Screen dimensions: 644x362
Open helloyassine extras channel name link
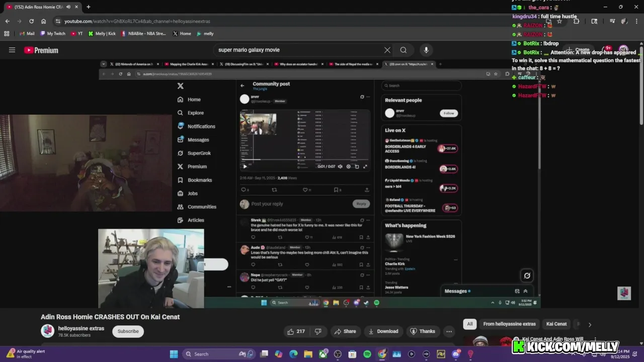(81, 328)
